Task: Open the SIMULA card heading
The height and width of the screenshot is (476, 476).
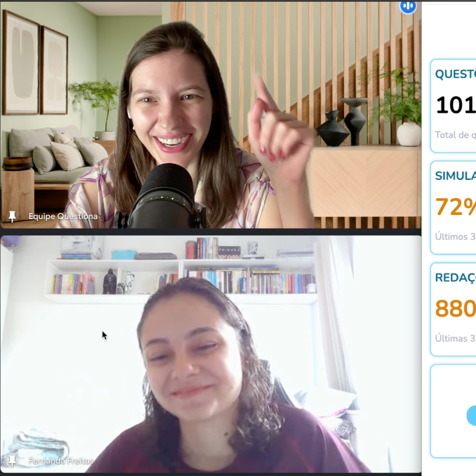Action: [x=455, y=176]
